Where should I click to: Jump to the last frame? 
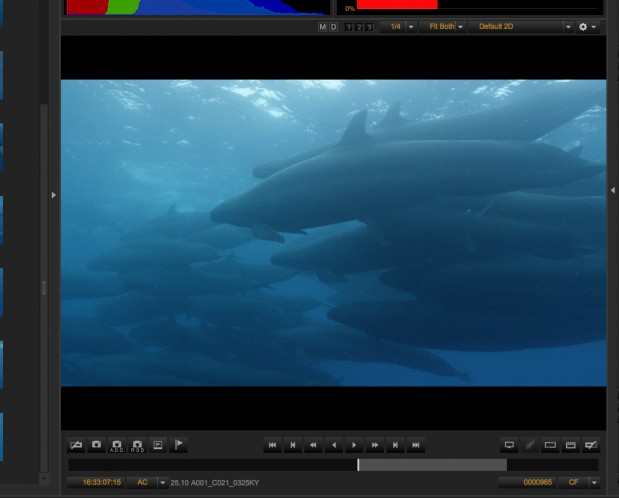coord(416,445)
